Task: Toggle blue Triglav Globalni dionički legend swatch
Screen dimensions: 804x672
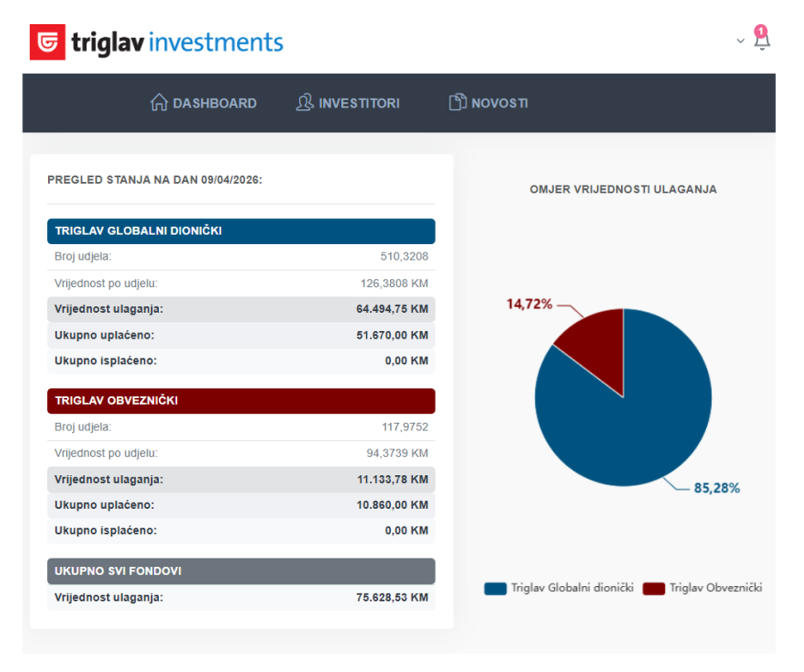Action: coord(495,589)
